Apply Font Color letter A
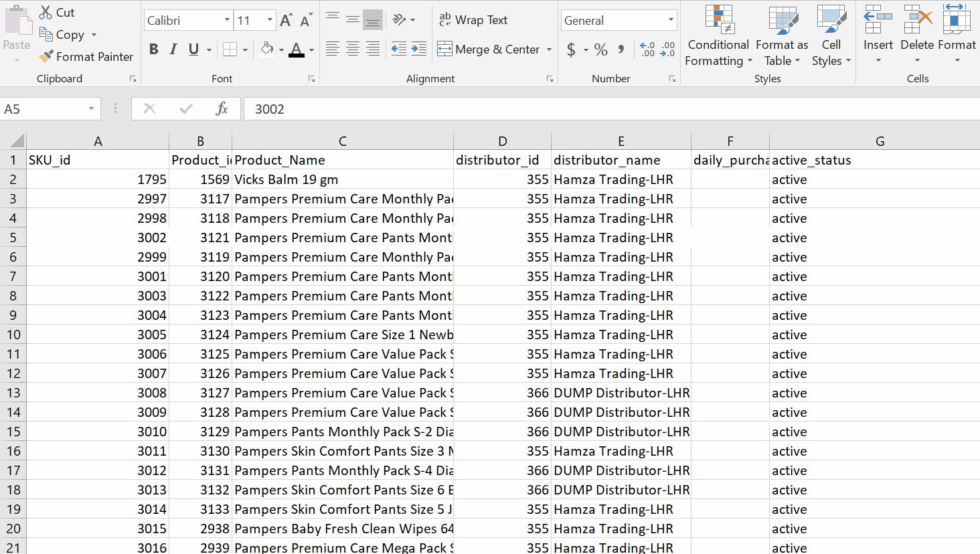Image resolution: width=980 pixels, height=554 pixels. click(297, 49)
